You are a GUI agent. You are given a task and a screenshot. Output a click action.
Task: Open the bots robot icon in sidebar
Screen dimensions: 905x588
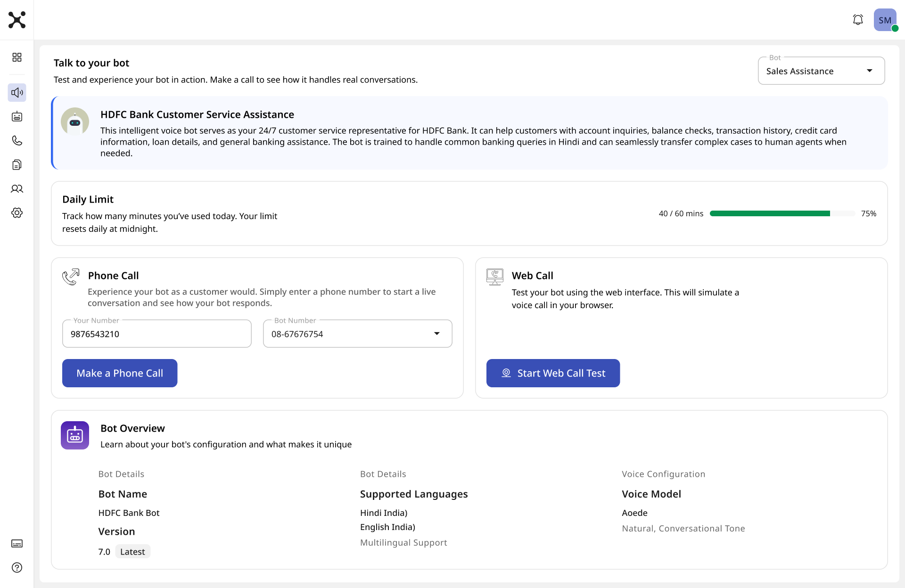point(17,116)
